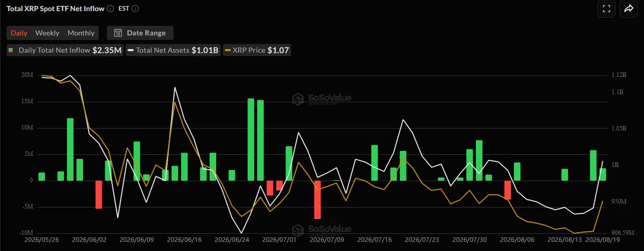Switch to Daily view tab
644x251 pixels.
pyautogui.click(x=19, y=33)
